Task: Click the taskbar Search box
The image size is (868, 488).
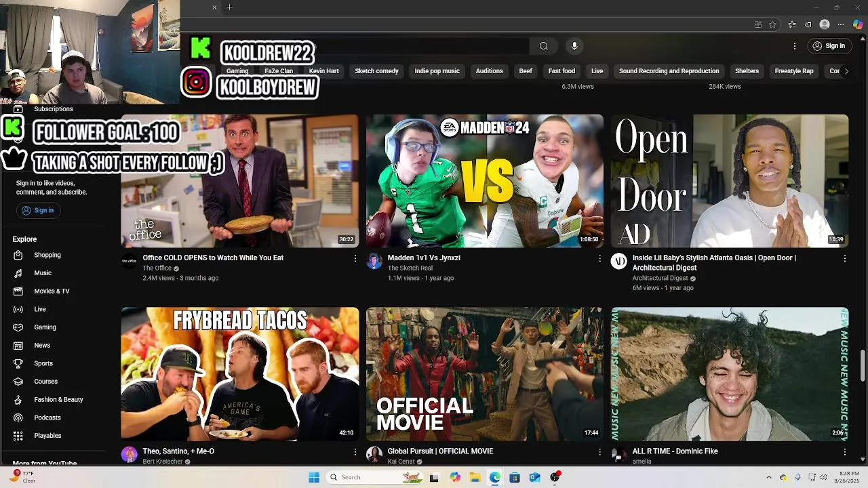Action: pyautogui.click(x=373, y=477)
